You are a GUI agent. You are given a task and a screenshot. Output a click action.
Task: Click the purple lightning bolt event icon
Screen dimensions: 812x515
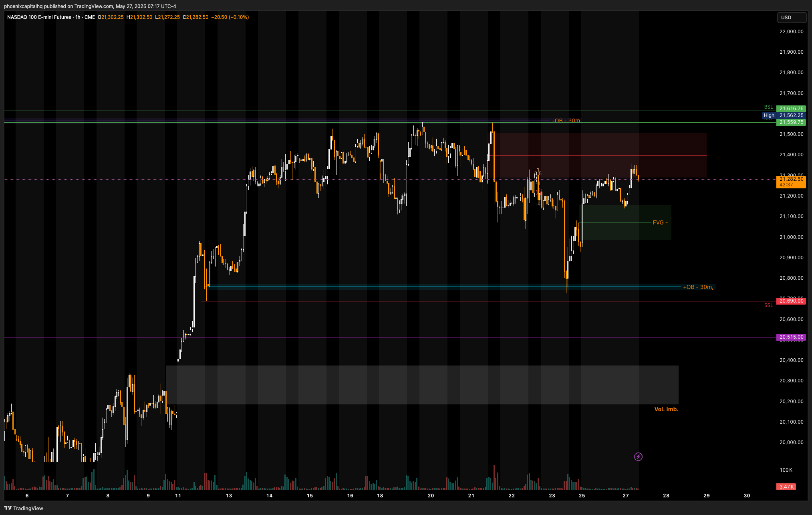pos(638,456)
